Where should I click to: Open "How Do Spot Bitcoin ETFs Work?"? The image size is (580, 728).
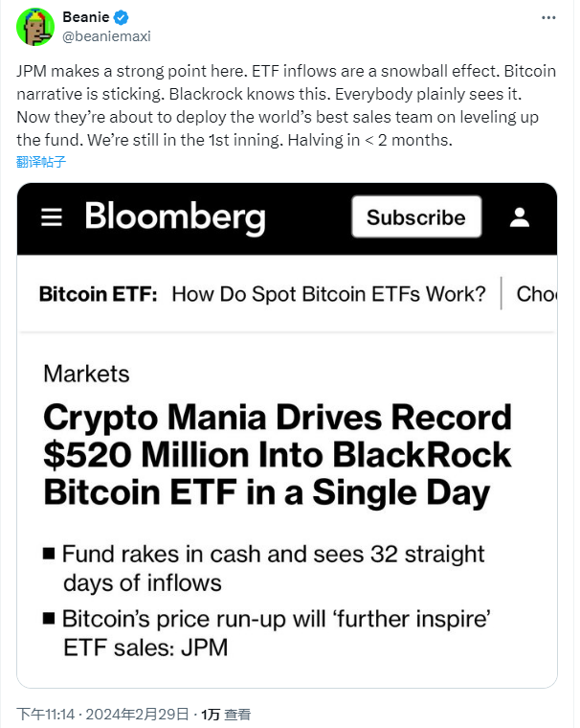(x=328, y=294)
